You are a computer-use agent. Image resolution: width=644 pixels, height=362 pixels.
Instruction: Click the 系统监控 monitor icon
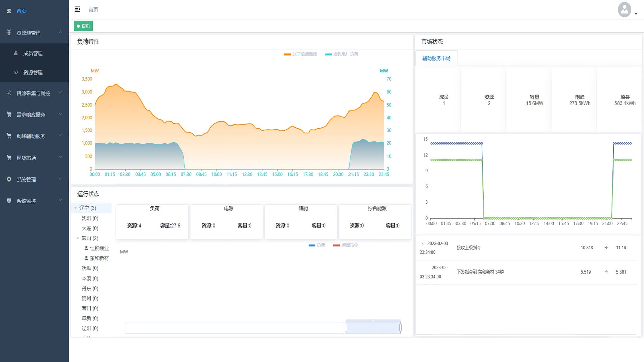click(x=9, y=201)
